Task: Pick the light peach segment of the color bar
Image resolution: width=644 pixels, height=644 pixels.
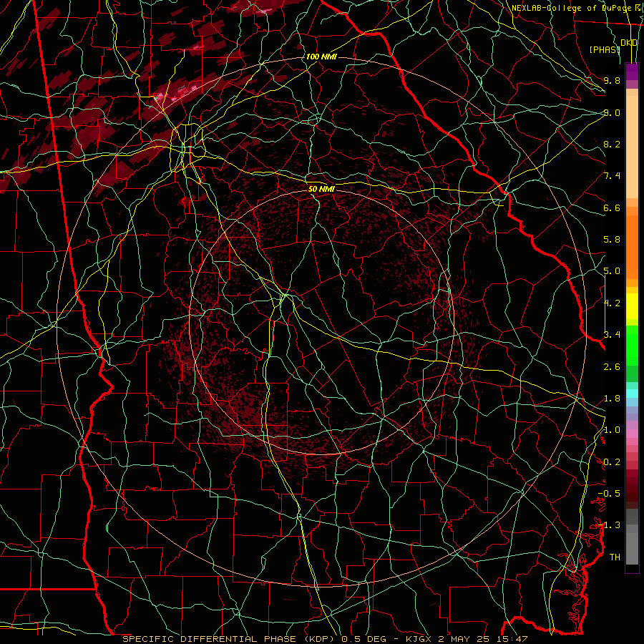Action: [x=632, y=147]
